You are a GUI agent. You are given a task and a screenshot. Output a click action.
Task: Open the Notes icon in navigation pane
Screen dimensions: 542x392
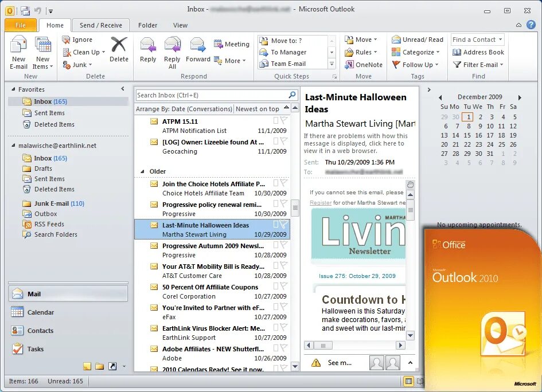(87, 366)
